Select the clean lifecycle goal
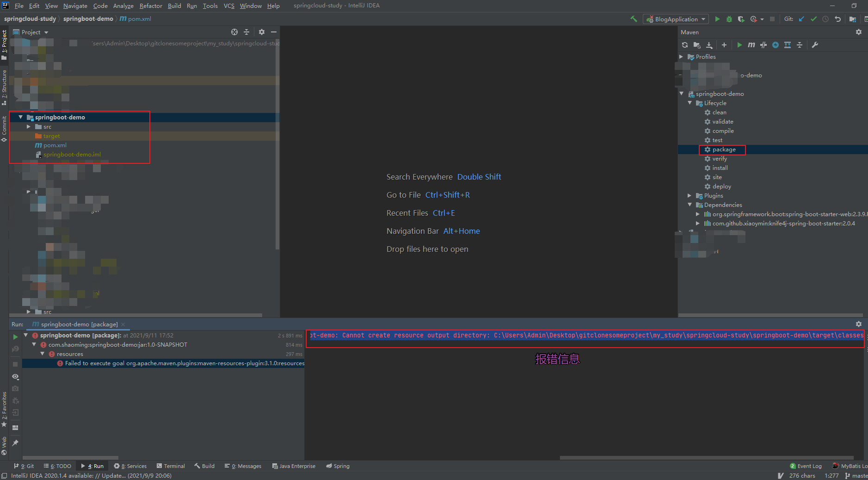The height and width of the screenshot is (480, 868). click(719, 112)
